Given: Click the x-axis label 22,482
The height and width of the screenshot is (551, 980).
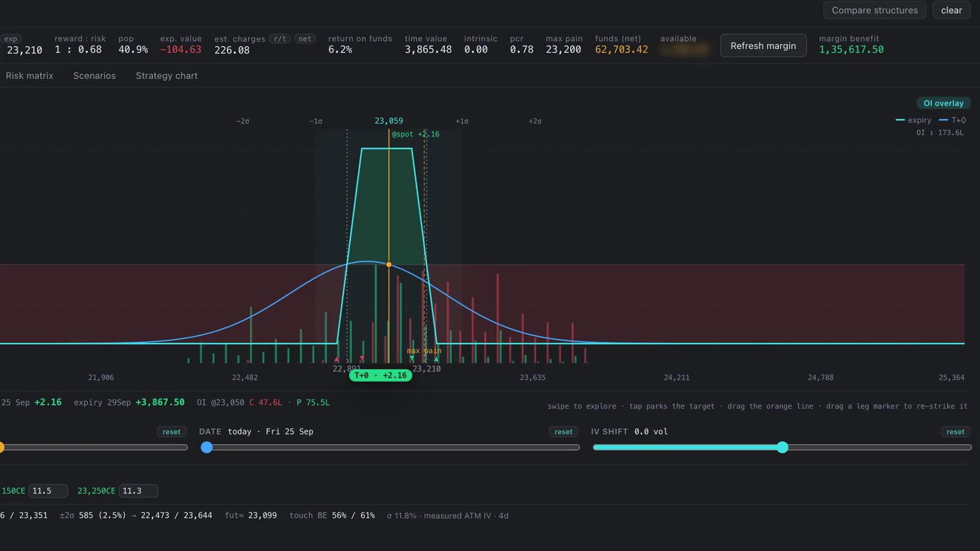Looking at the screenshot, I should tap(245, 378).
